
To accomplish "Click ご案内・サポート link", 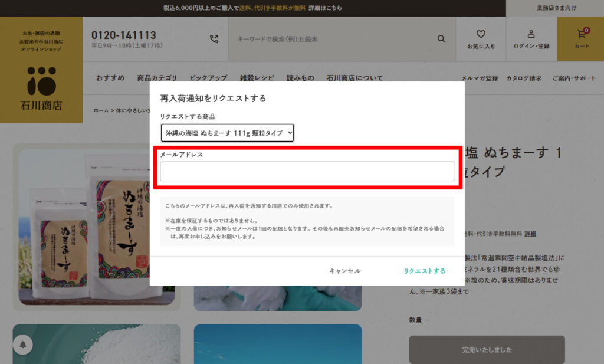I will pyautogui.click(x=574, y=78).
